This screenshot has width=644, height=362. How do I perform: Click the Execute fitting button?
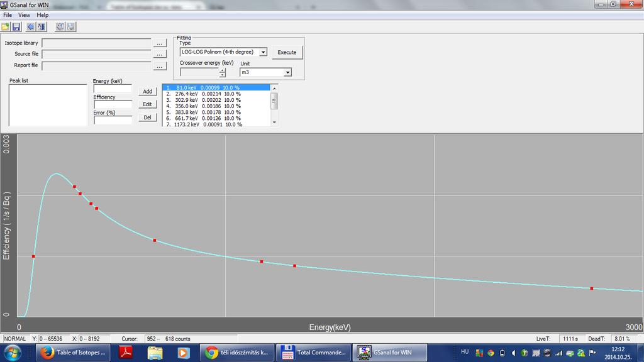pyautogui.click(x=287, y=53)
